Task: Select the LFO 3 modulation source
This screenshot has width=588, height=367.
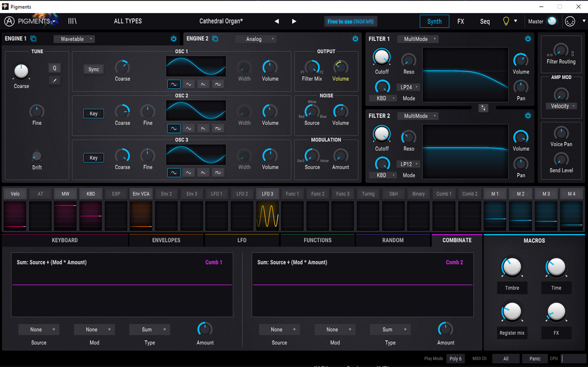Action: point(268,194)
